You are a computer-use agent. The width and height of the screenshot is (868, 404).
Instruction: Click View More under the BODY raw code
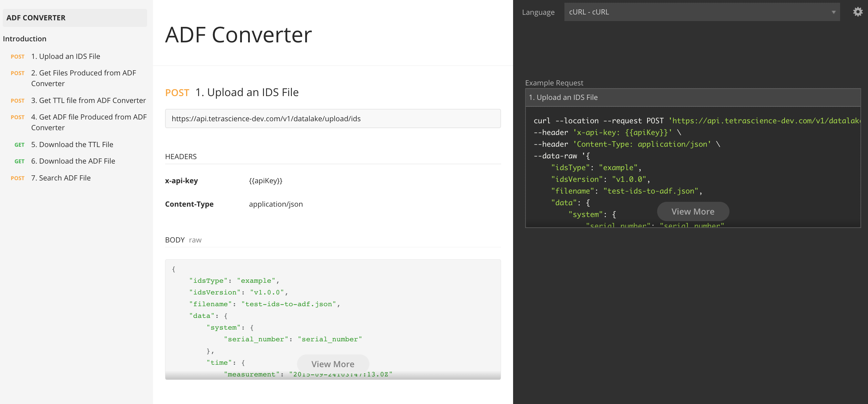[x=333, y=364]
